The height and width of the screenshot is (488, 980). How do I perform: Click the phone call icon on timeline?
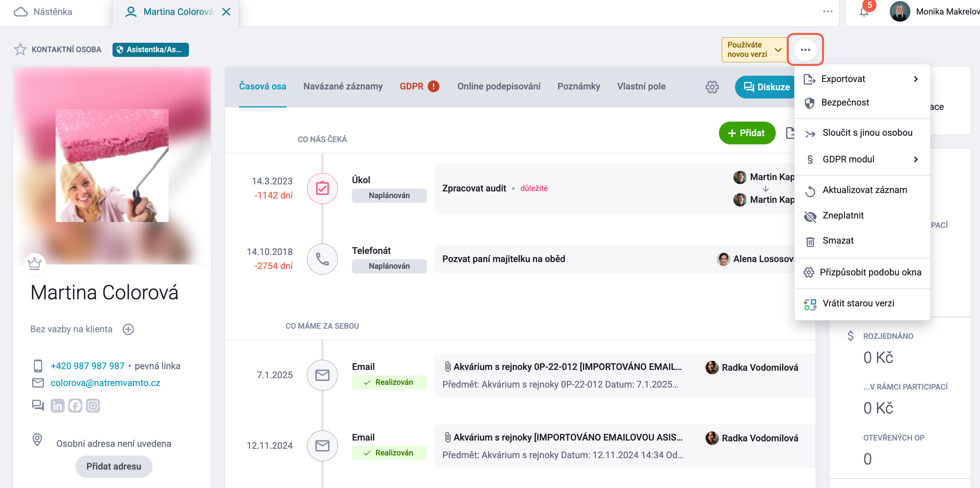point(322,259)
